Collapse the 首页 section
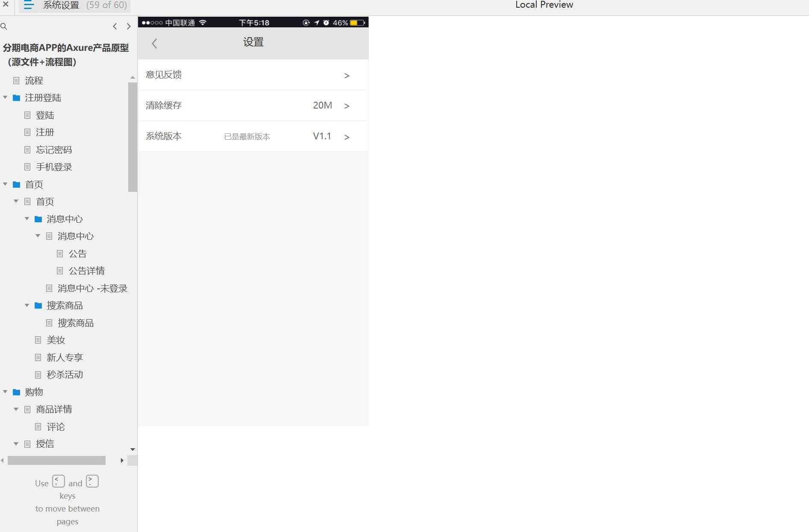Screen dimensions: 809x532 (x=5, y=184)
